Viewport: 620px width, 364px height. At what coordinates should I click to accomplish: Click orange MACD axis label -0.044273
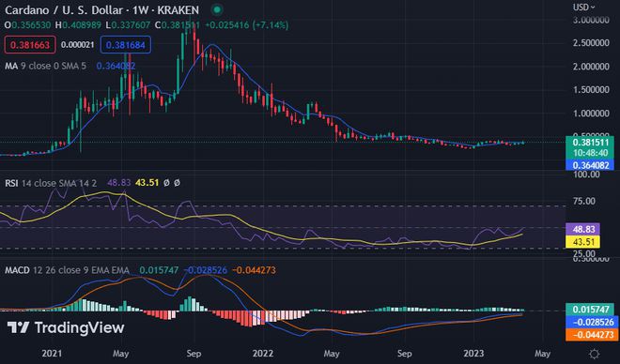592,335
